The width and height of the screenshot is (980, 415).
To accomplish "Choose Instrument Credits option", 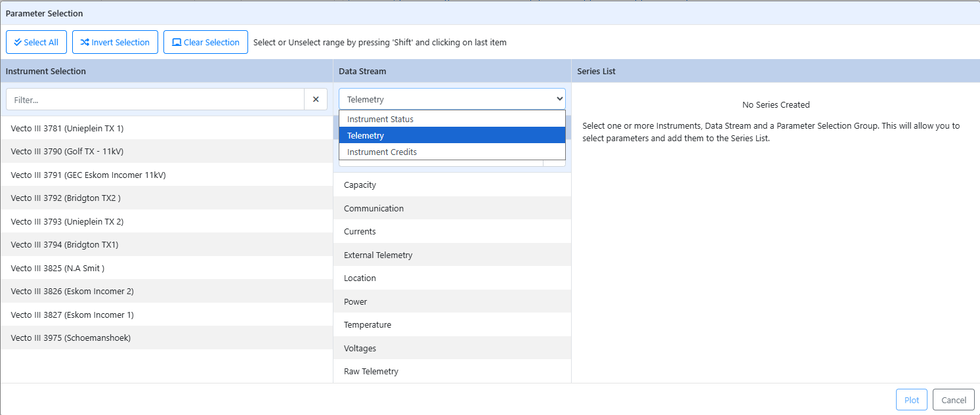I will click(452, 152).
